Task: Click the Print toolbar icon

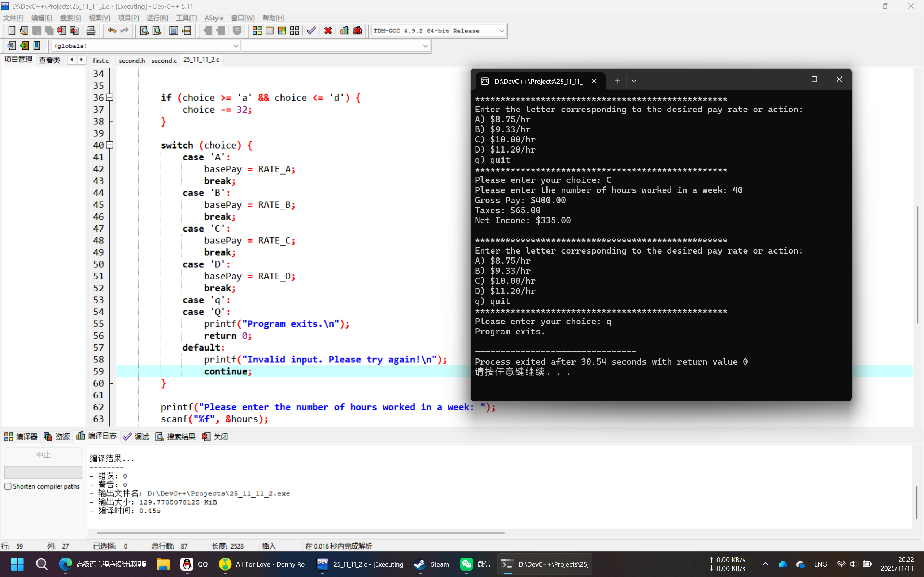Action: 91,31
